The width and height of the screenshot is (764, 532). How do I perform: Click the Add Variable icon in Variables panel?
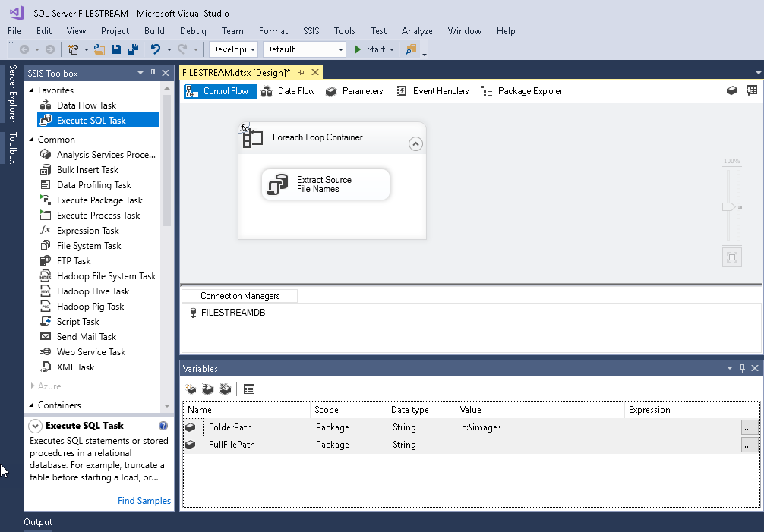(191, 389)
